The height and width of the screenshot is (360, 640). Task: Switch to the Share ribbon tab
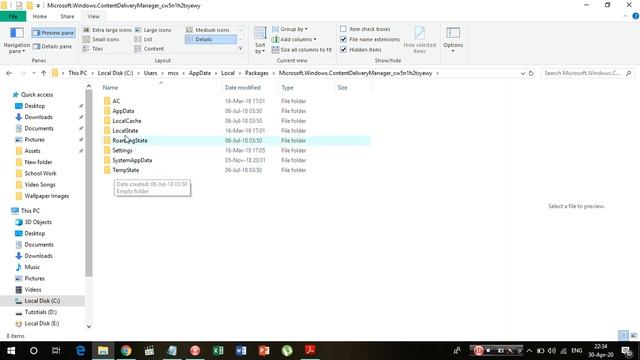(x=67, y=16)
